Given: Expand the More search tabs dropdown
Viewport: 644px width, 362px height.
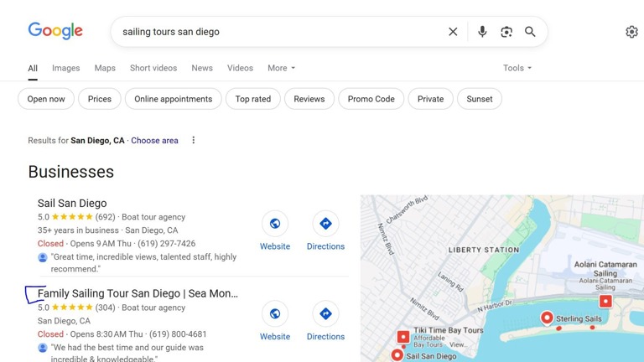Looking at the screenshot, I should pos(282,68).
